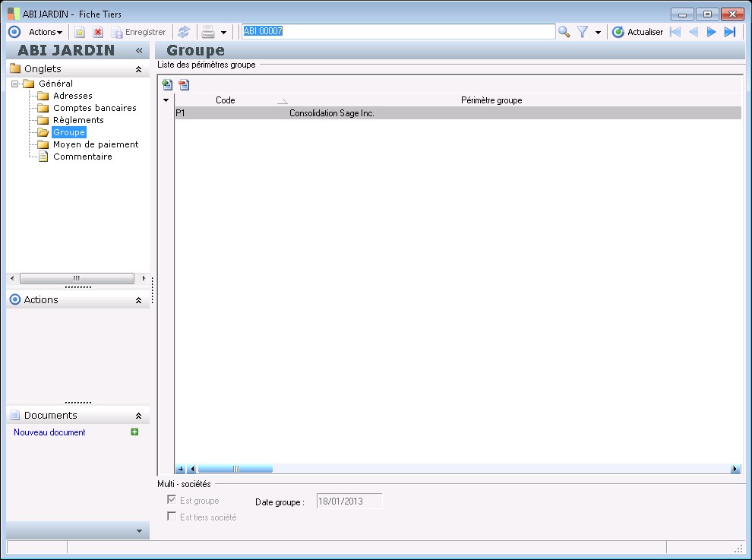Image resolution: width=752 pixels, height=560 pixels.
Task: Delete record with the red X icon
Action: (x=98, y=32)
